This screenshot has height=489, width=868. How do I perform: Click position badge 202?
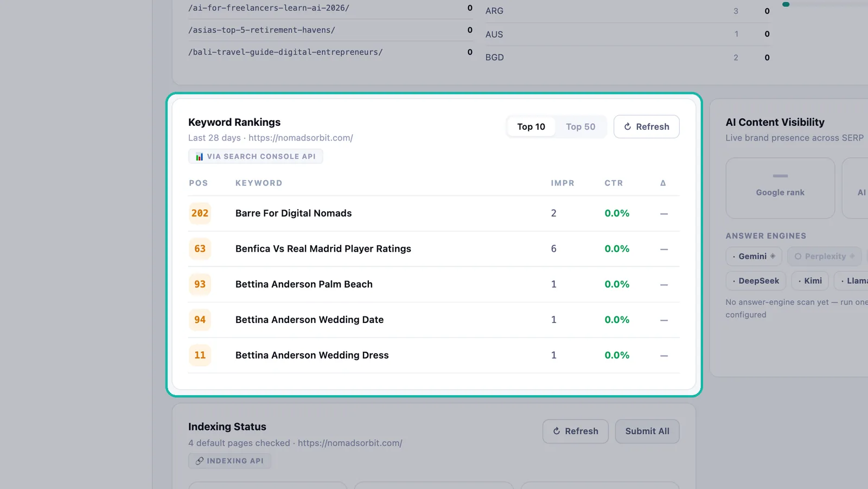tap(200, 213)
